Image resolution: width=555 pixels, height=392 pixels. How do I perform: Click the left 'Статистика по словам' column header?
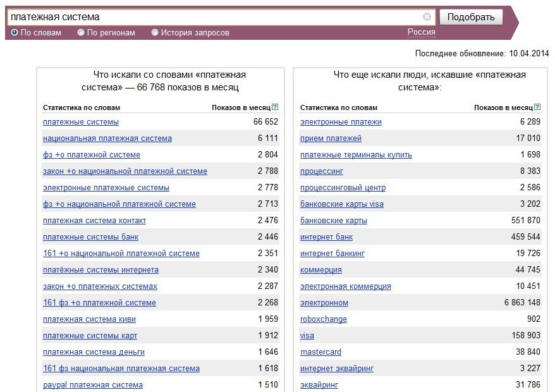click(82, 107)
